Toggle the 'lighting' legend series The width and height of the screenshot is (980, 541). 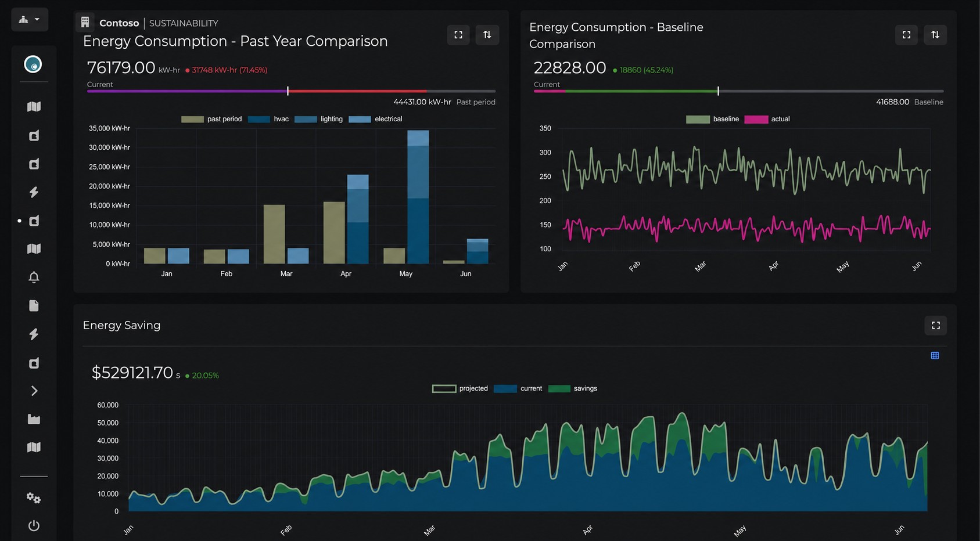click(318, 119)
